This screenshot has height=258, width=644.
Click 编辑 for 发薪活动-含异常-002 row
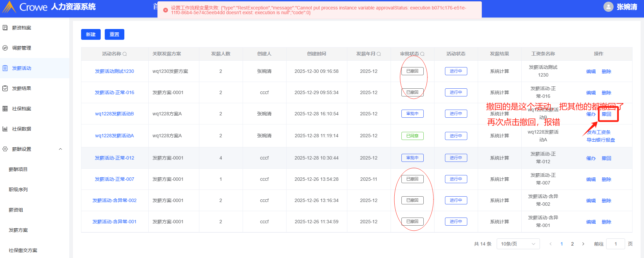tap(591, 201)
